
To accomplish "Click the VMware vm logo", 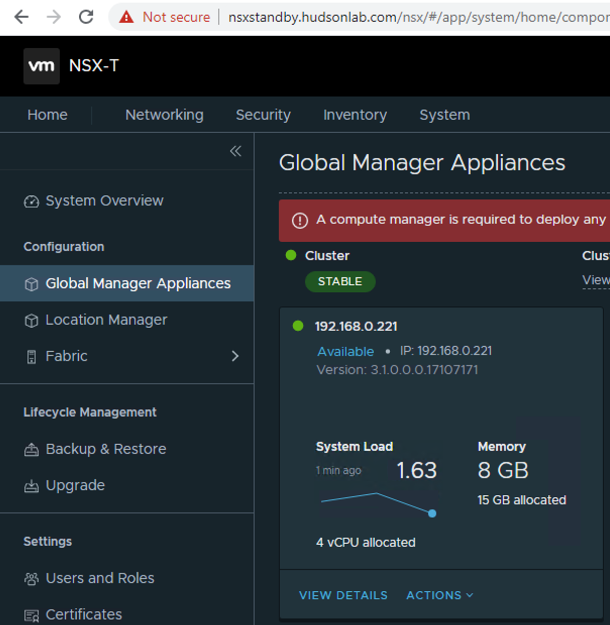I will [41, 66].
